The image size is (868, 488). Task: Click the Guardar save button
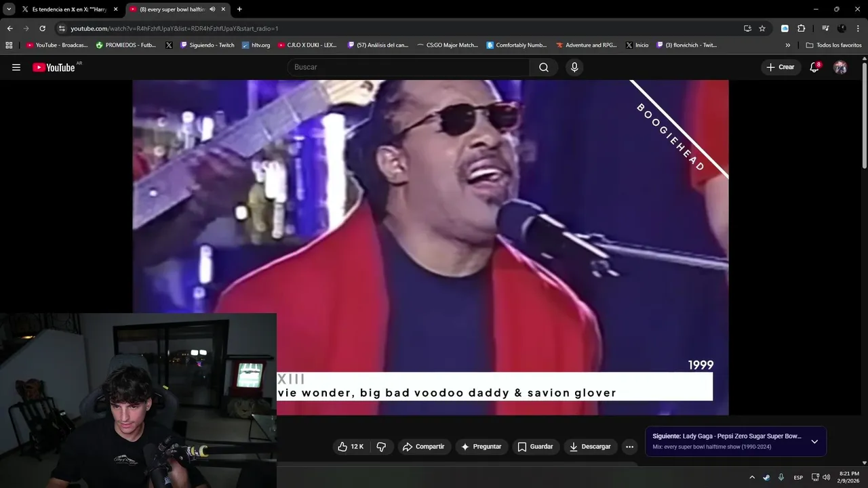535,447
